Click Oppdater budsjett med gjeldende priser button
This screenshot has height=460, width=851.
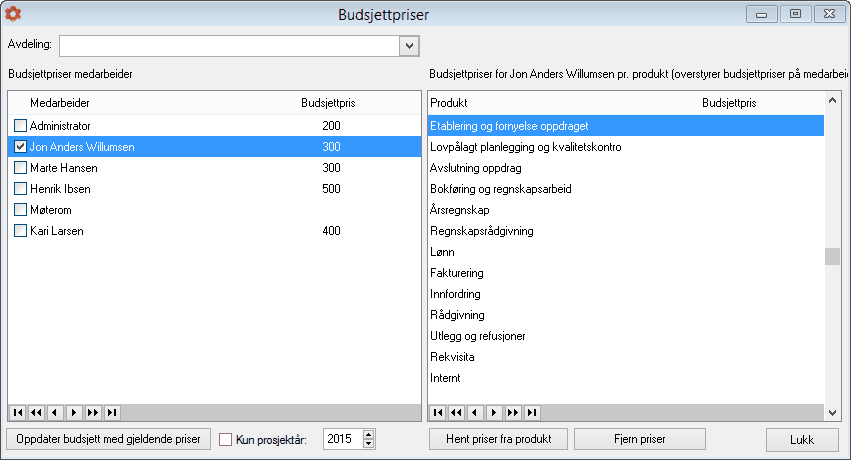(109, 439)
